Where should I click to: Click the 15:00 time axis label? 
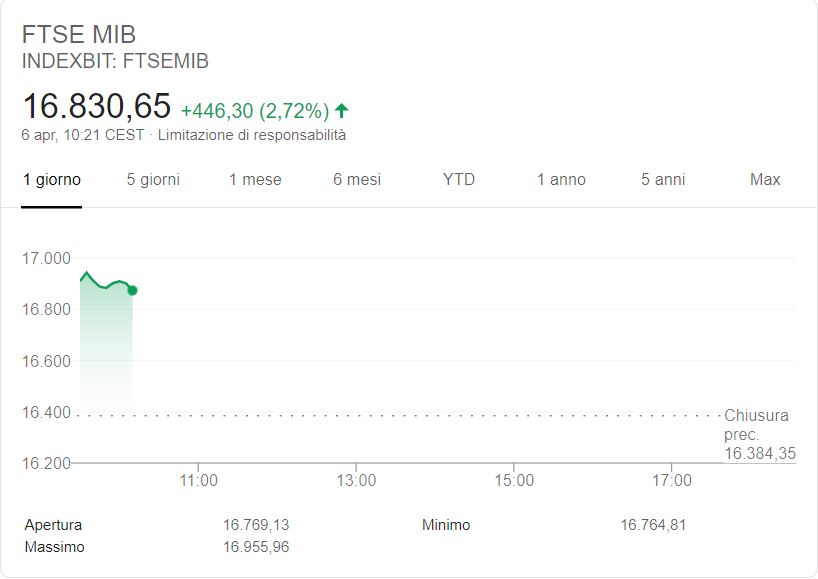514,480
